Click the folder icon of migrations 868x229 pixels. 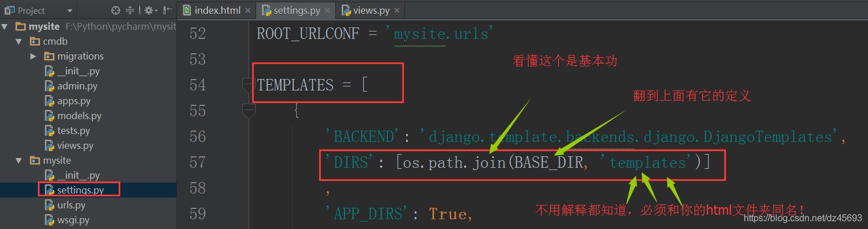[x=48, y=56]
